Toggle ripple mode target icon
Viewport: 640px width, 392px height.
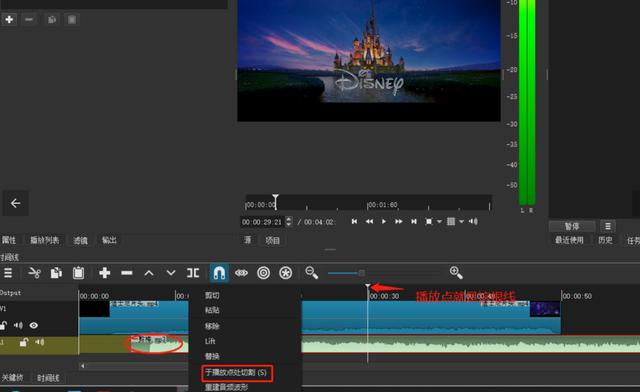pyautogui.click(x=263, y=273)
